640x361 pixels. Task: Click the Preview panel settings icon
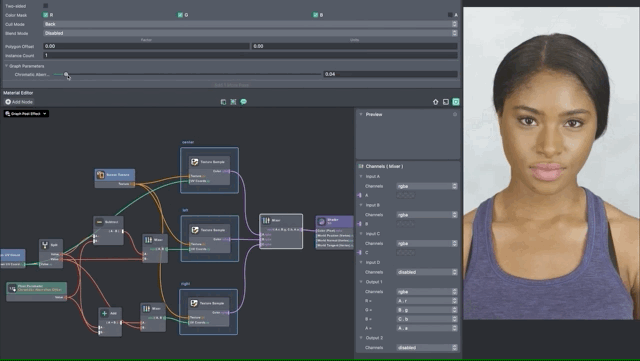point(455,114)
